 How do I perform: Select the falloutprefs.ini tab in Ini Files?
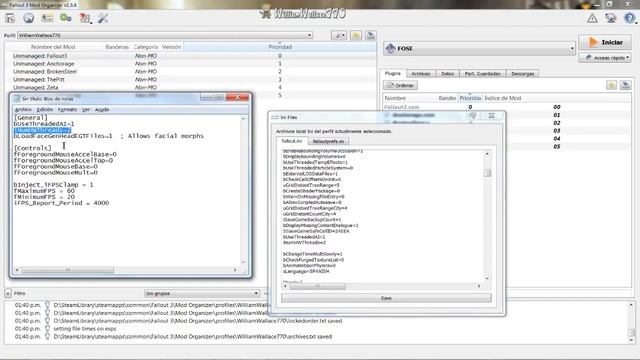pyautogui.click(x=329, y=141)
